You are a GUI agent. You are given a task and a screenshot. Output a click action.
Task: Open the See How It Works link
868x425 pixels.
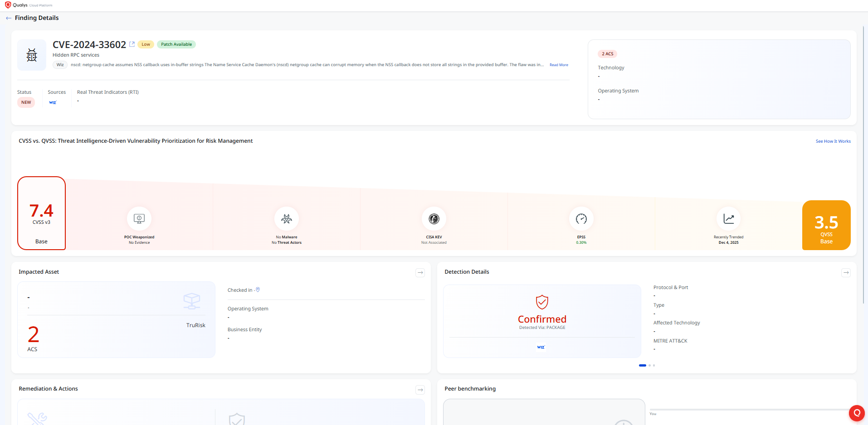(x=833, y=141)
